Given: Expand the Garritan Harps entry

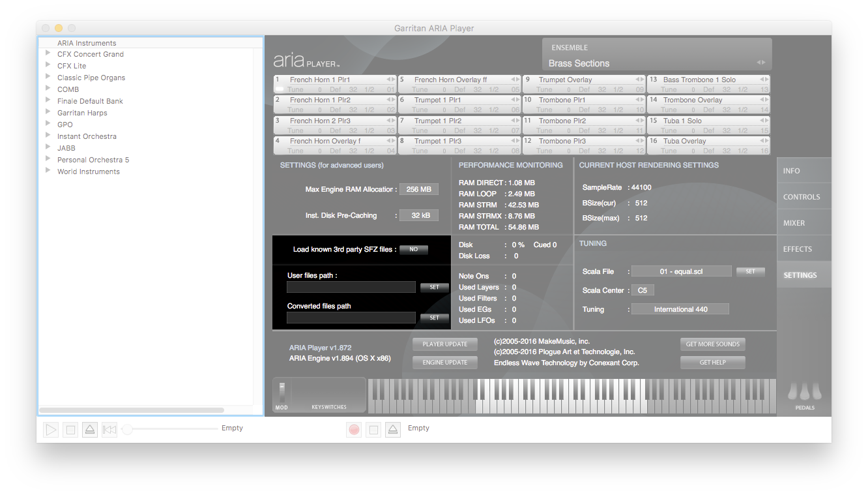Looking at the screenshot, I should (48, 113).
